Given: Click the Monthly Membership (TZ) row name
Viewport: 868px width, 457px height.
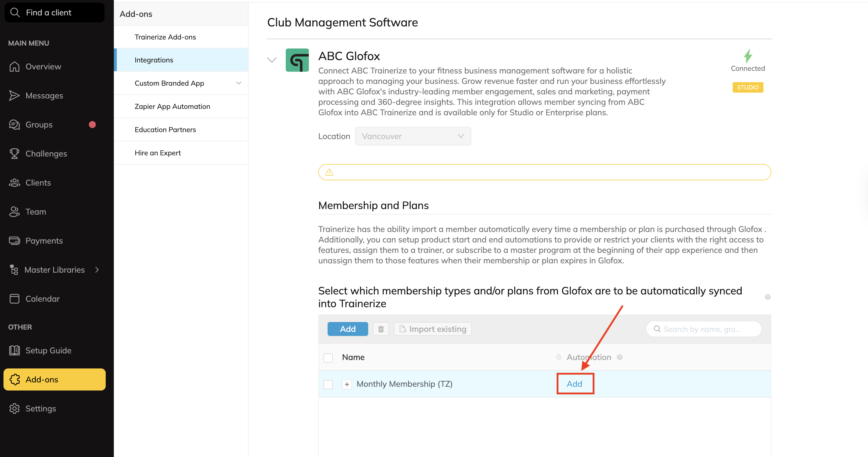Looking at the screenshot, I should pyautogui.click(x=404, y=384).
